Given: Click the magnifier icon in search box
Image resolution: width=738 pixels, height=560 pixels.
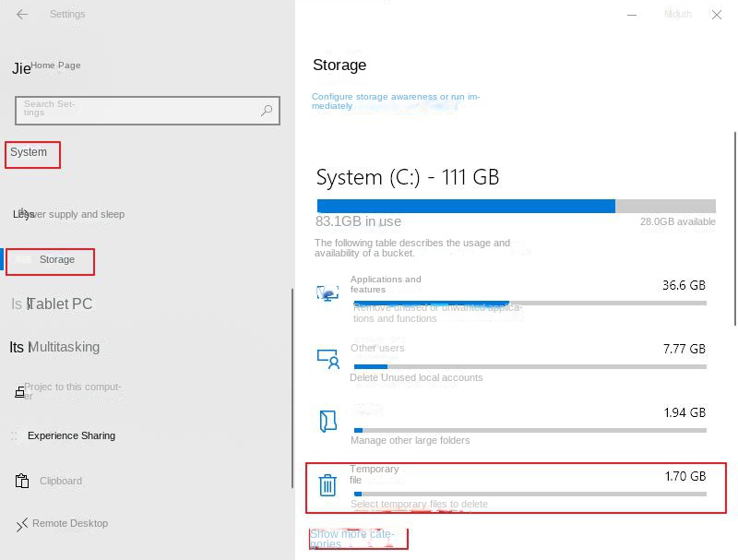Looking at the screenshot, I should (x=267, y=111).
